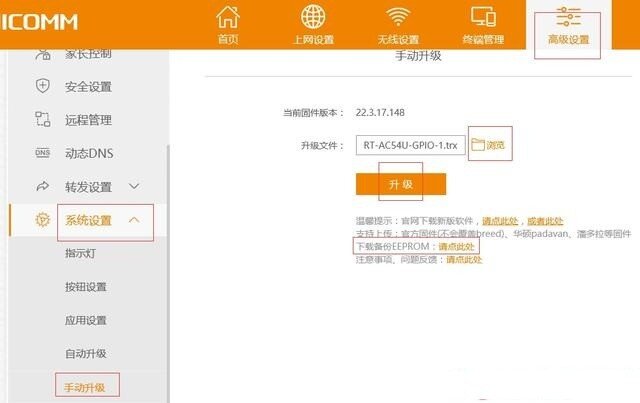Open the 按钮设置 submenu item
This screenshot has height=403, width=640.
86,287
